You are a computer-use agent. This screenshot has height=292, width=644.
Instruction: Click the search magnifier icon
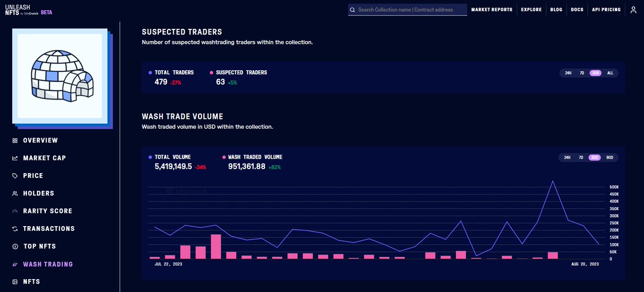click(x=353, y=10)
